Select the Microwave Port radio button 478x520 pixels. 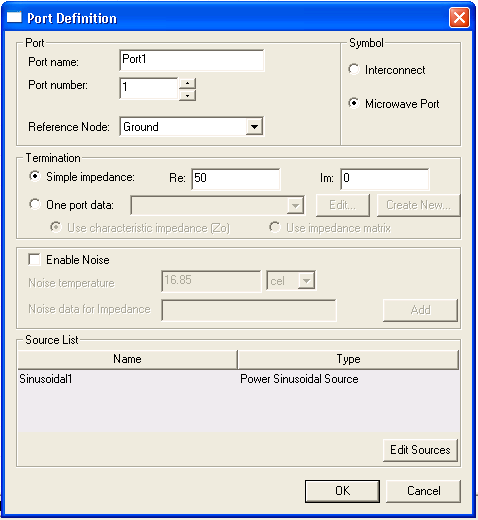354,103
